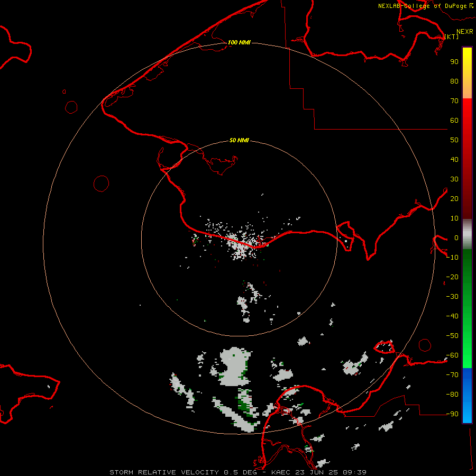Click the 100 NMI range ring label
The image size is (476, 476).
coord(239,42)
